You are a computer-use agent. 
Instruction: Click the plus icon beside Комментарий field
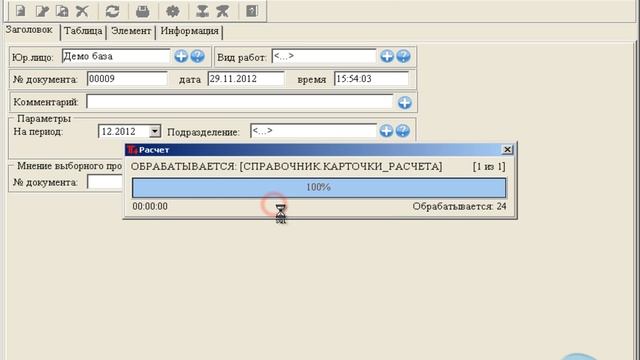[x=404, y=102]
